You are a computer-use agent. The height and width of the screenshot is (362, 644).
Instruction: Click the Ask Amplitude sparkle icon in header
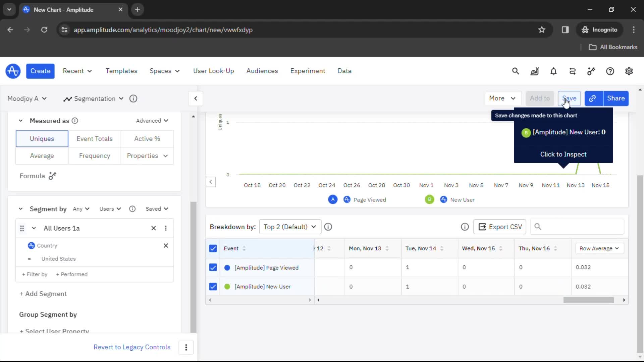pyautogui.click(x=591, y=71)
